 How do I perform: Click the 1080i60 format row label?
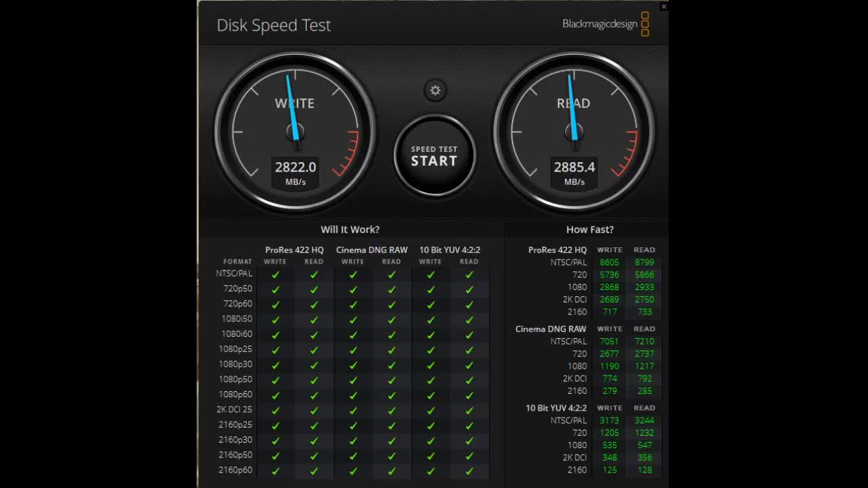(237, 334)
